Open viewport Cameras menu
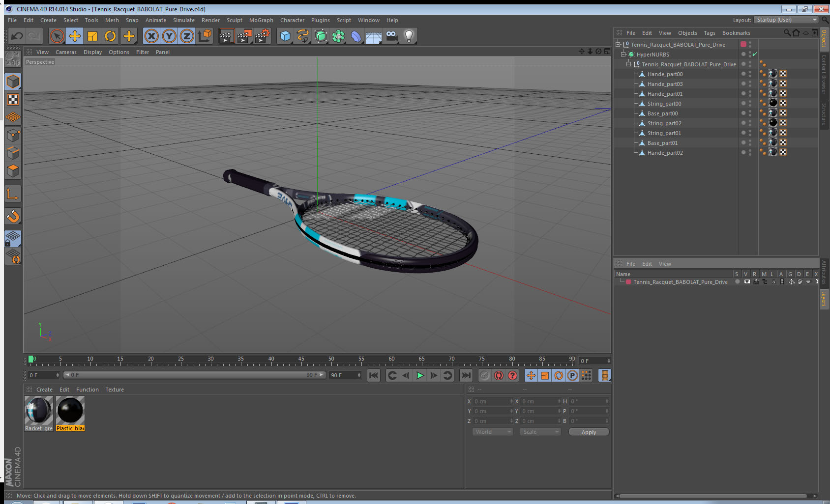 pyautogui.click(x=66, y=52)
